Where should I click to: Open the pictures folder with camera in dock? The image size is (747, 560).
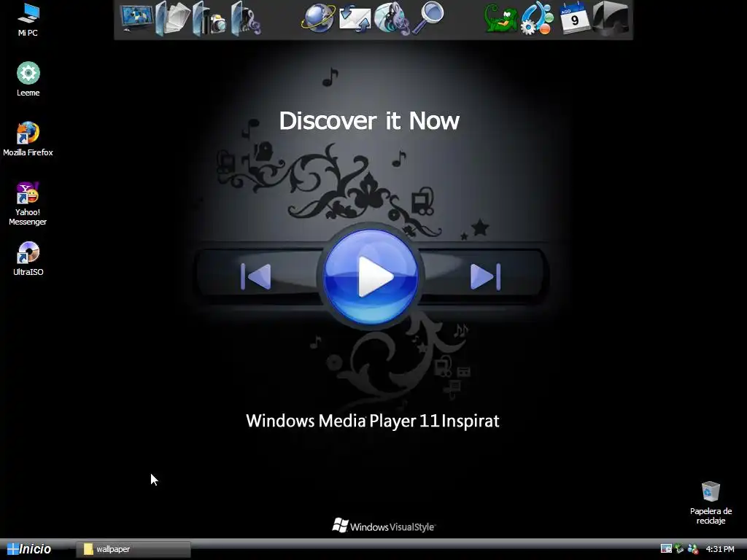pyautogui.click(x=209, y=19)
